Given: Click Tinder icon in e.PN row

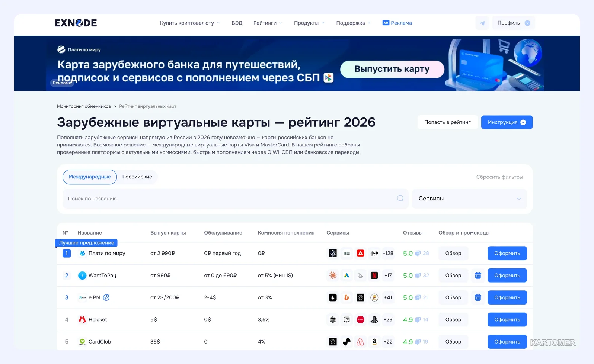Looking at the screenshot, I should click(333, 297).
